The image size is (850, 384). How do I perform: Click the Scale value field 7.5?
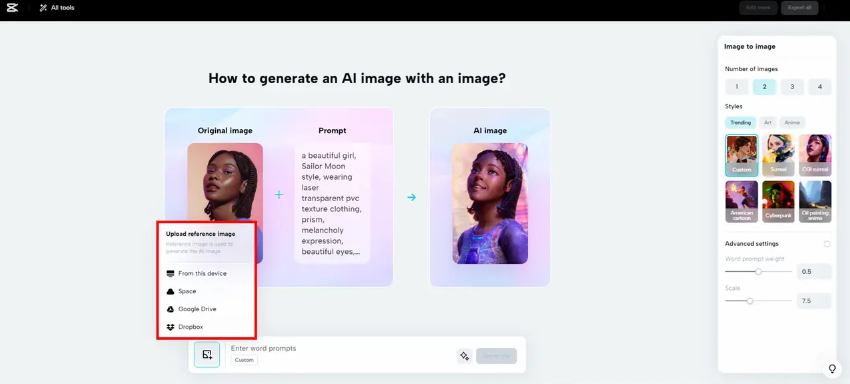tap(814, 300)
